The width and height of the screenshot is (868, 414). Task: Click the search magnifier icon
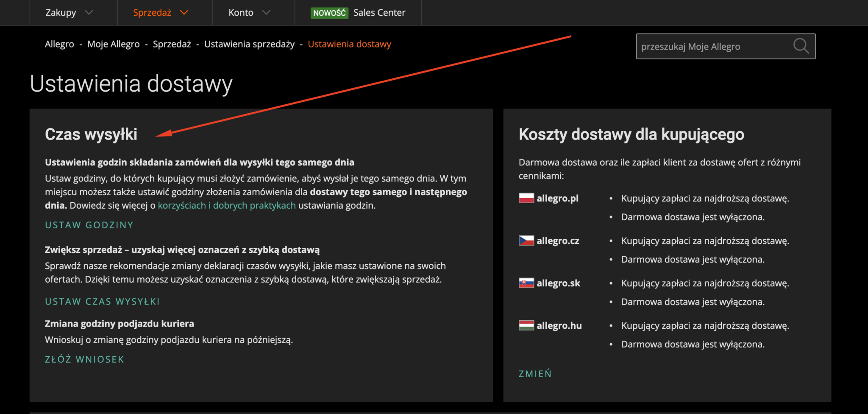click(x=801, y=46)
